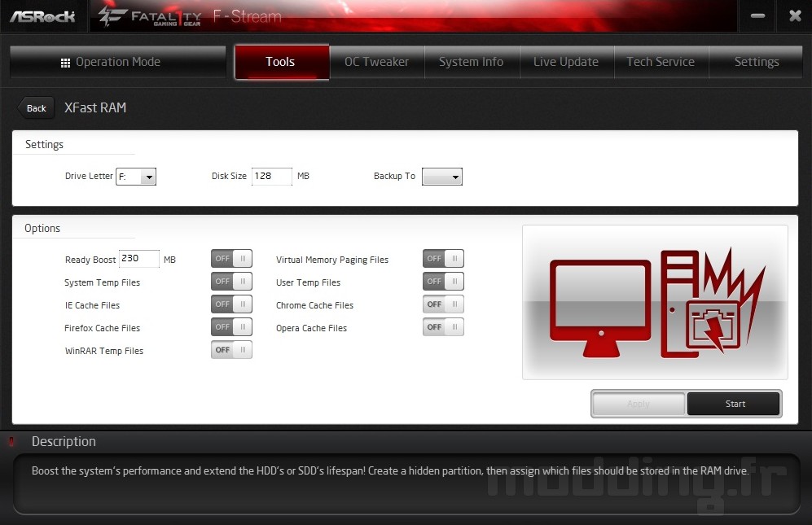Click the ASRock logo

point(42,16)
